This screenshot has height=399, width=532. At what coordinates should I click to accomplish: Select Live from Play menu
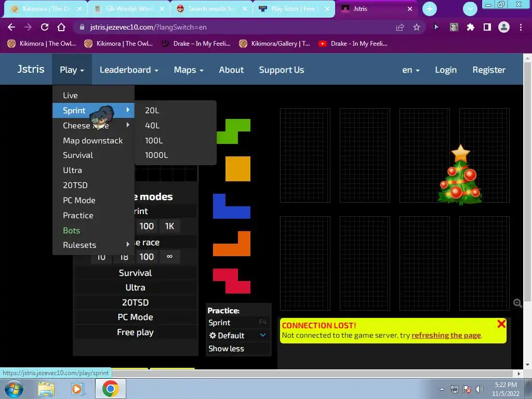click(94, 96)
